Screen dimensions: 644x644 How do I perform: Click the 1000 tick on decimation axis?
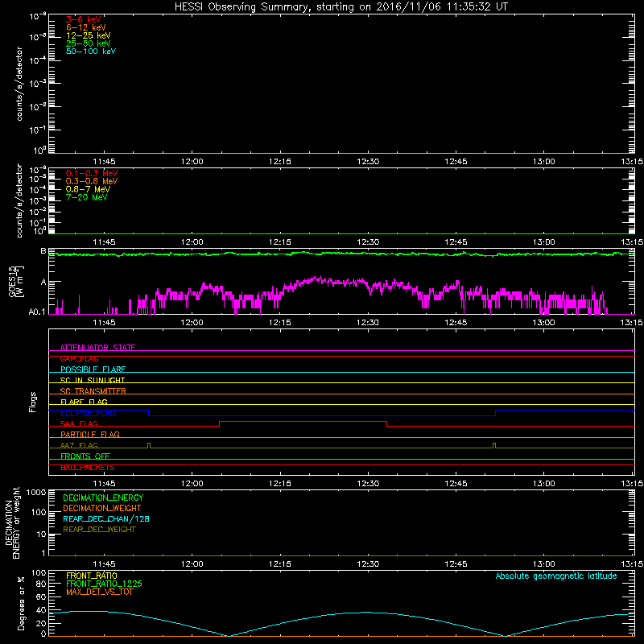coord(36,493)
